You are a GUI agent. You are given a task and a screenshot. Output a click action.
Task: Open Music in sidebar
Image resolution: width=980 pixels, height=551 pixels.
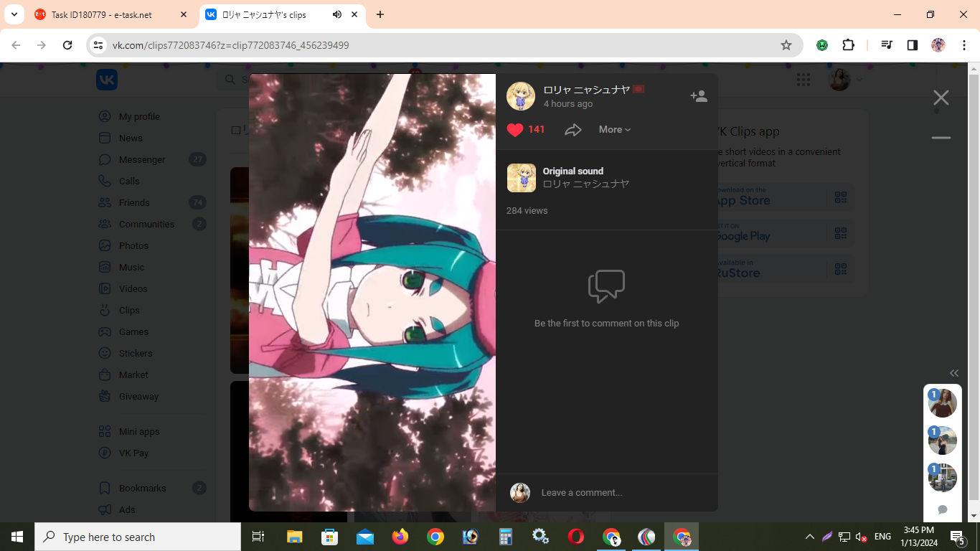tap(131, 267)
